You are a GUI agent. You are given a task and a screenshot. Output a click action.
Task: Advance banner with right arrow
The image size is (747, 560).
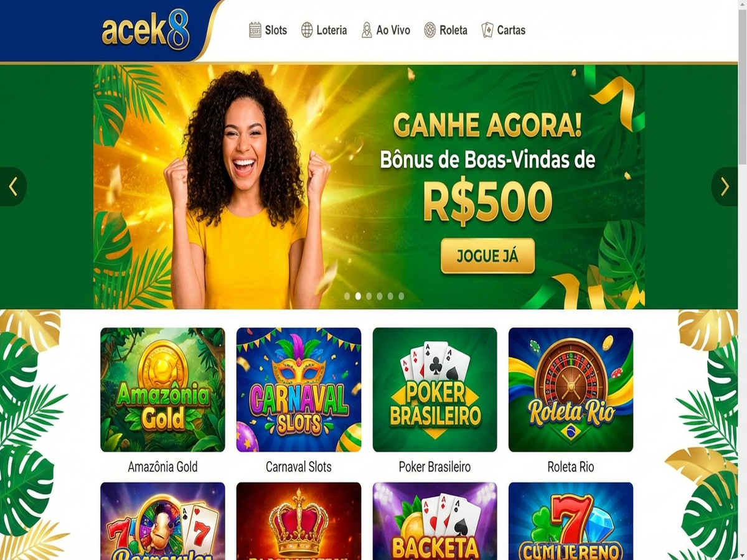(724, 187)
